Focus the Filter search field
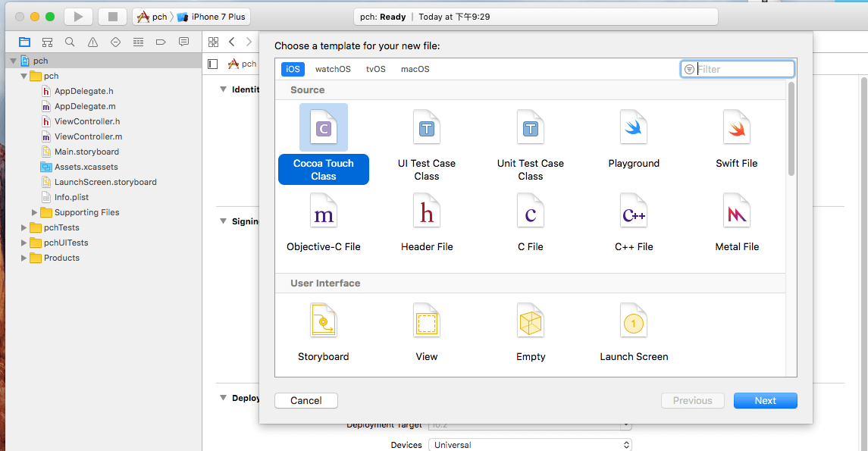This screenshot has width=868, height=451. [x=743, y=69]
